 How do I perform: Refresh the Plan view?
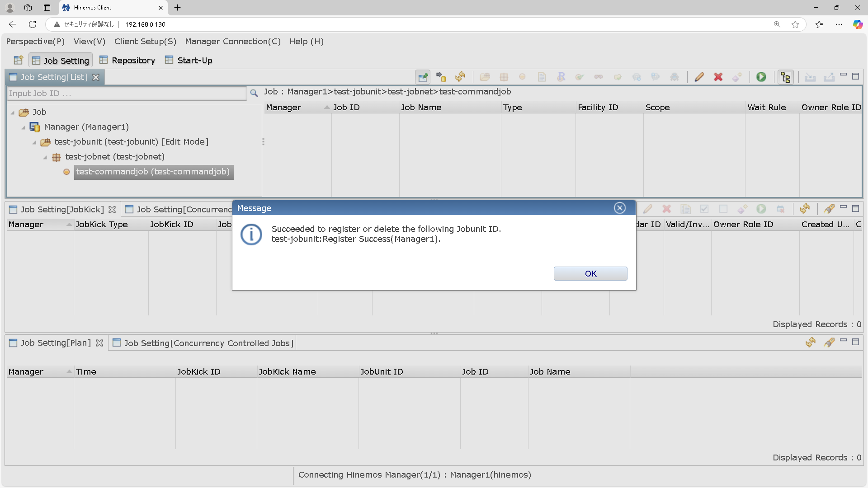pyautogui.click(x=810, y=343)
